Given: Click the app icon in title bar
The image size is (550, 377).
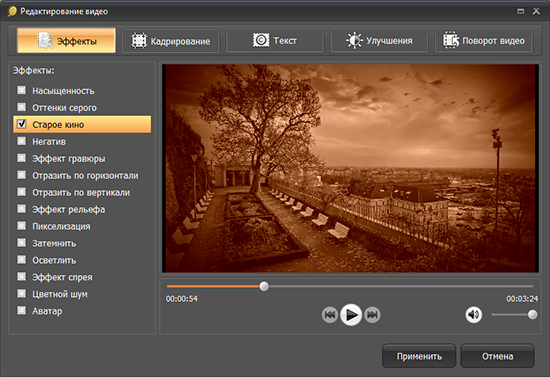Looking at the screenshot, I should coord(12,11).
